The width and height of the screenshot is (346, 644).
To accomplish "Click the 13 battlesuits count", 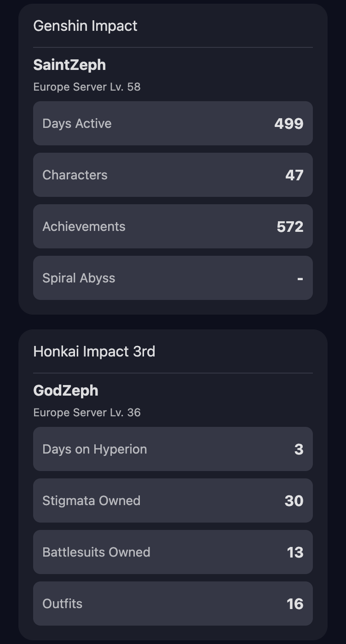I will [295, 552].
